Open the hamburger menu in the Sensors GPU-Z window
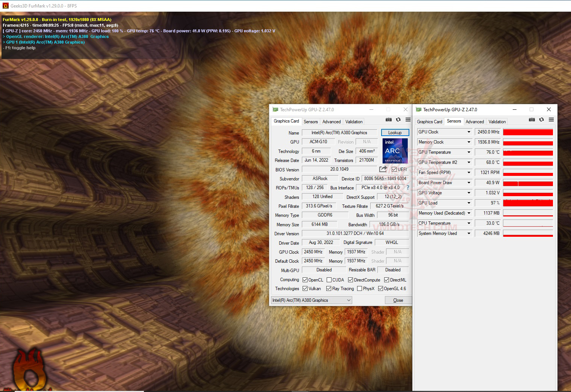Viewport: 571px width, 392px height. (551, 120)
